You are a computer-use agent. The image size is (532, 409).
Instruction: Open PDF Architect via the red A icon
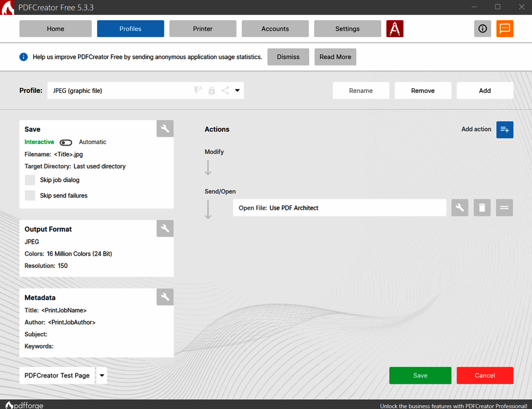point(394,28)
